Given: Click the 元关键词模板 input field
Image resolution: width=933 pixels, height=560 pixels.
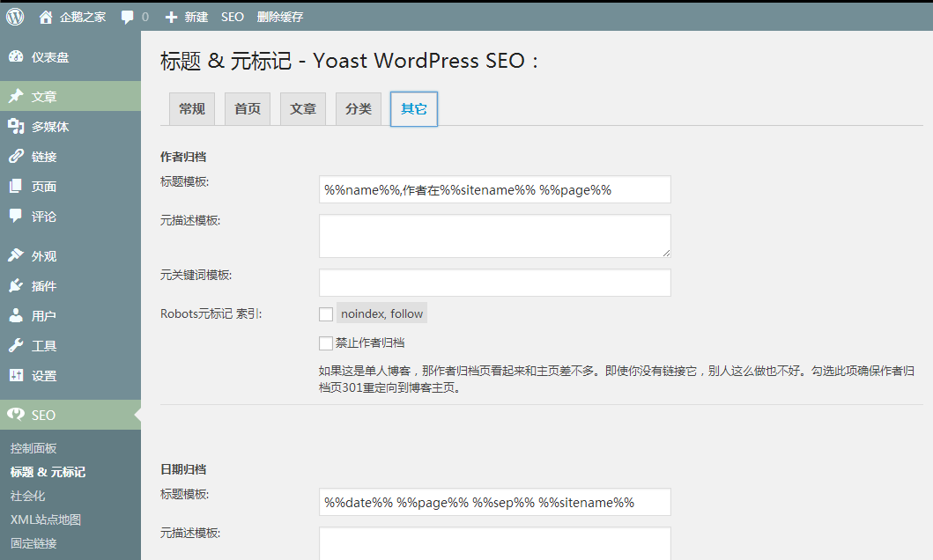Looking at the screenshot, I should click(494, 283).
